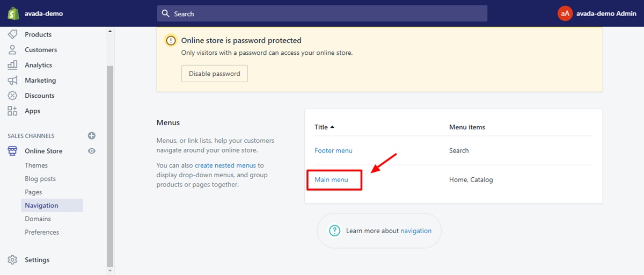Open the Customers section
Screen dimensions: 644x275
tap(41, 49)
